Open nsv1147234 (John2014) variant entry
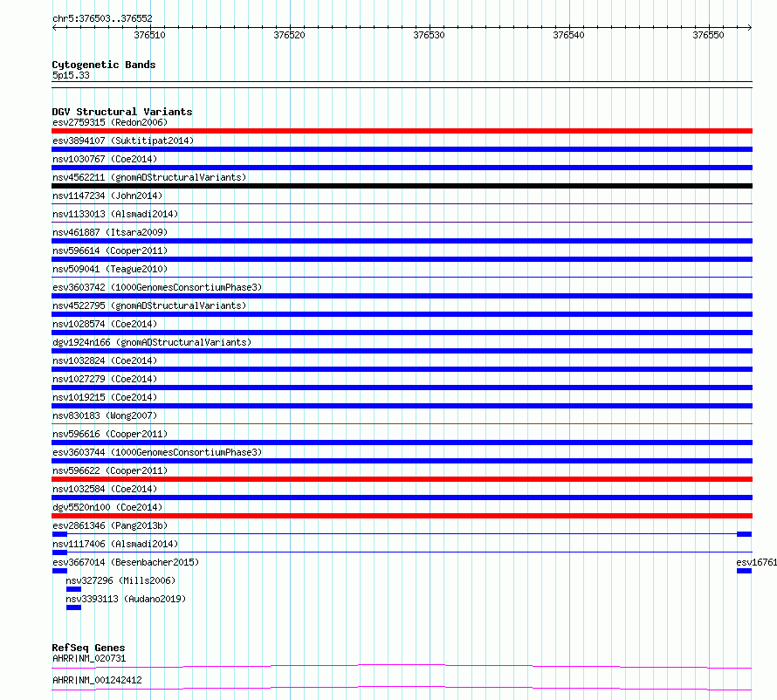This screenshot has width=777, height=700. coord(107,196)
